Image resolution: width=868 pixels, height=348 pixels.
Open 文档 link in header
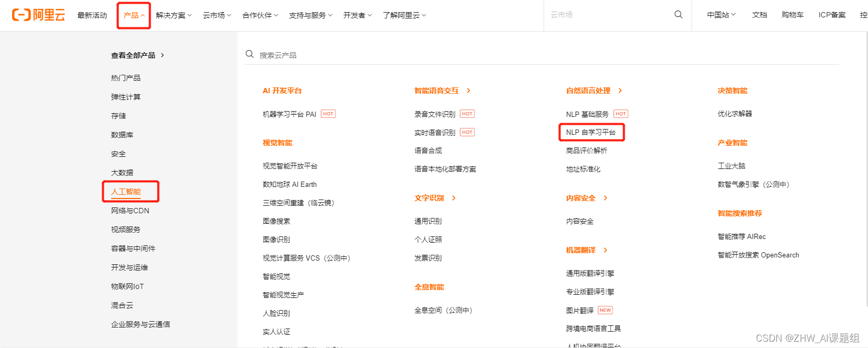(759, 15)
